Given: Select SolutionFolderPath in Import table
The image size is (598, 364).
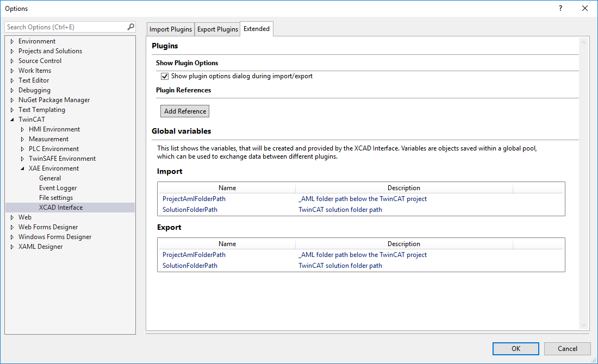Looking at the screenshot, I should point(190,210).
